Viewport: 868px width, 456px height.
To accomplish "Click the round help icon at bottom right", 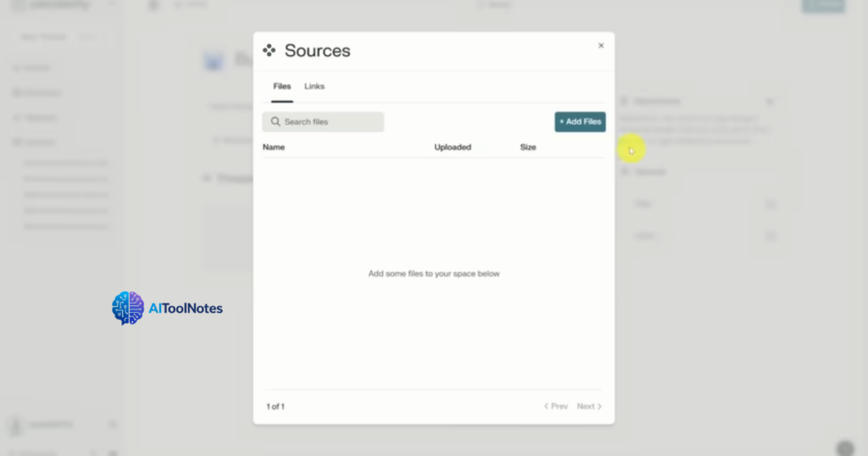I will click(x=844, y=448).
